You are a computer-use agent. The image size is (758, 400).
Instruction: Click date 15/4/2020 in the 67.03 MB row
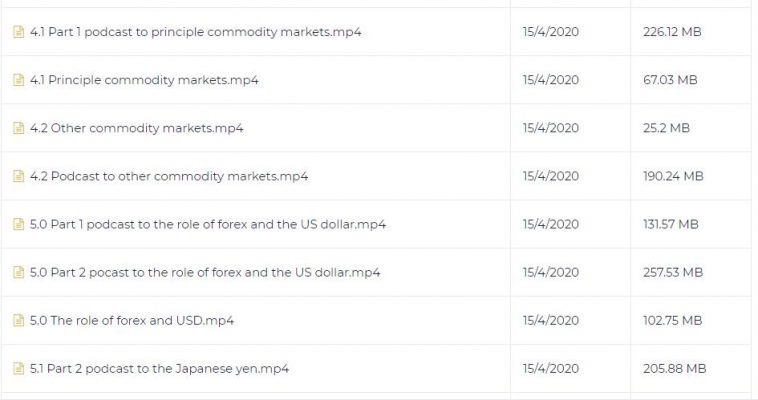551,80
